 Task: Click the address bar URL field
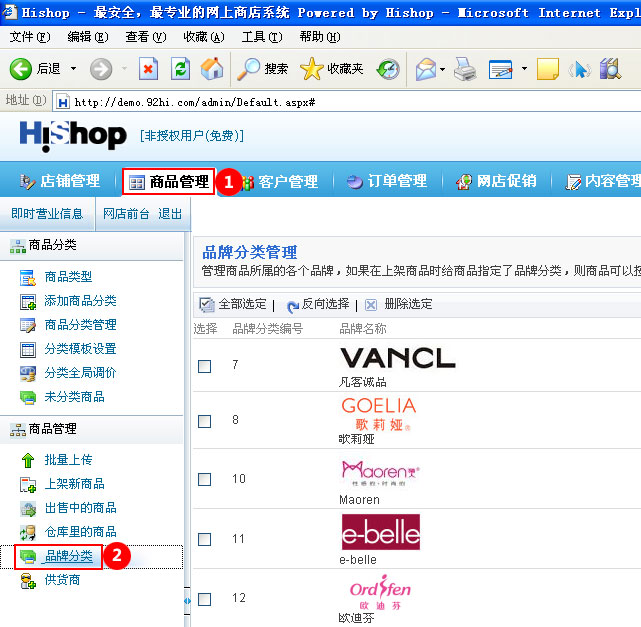click(347, 102)
